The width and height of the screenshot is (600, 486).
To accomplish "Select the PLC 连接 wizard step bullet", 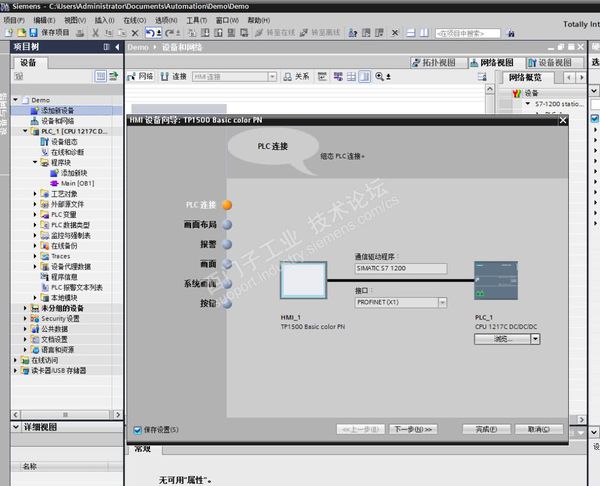I will (x=227, y=204).
